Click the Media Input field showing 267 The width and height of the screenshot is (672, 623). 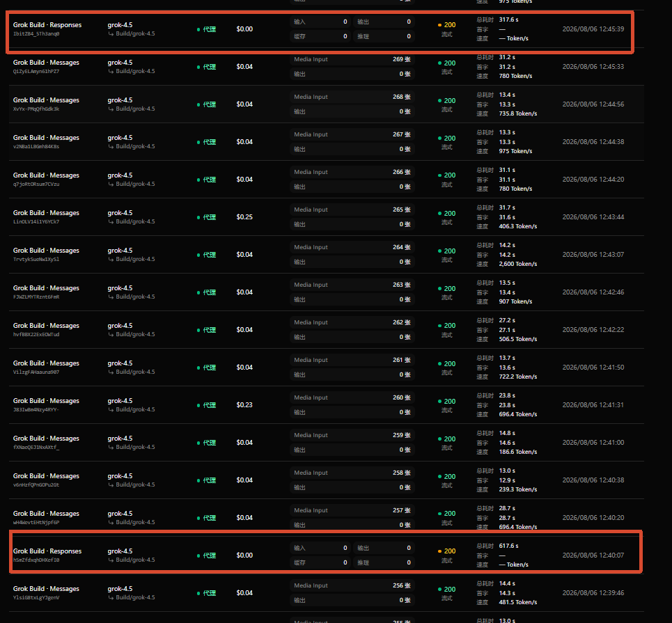(352, 134)
